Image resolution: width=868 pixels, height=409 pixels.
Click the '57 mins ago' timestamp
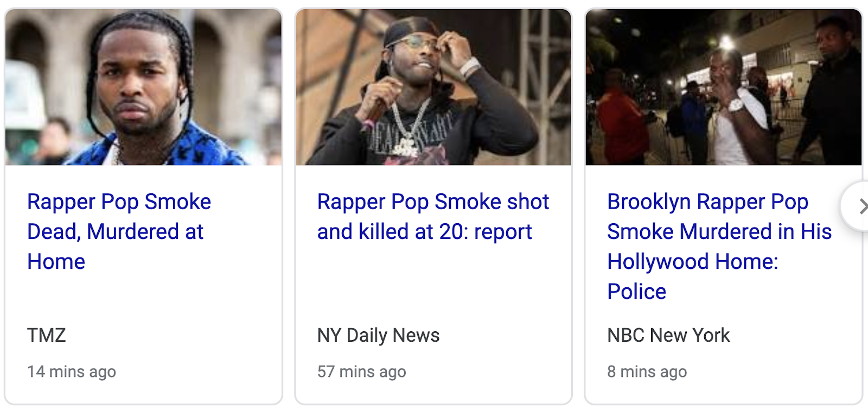pyautogui.click(x=362, y=372)
